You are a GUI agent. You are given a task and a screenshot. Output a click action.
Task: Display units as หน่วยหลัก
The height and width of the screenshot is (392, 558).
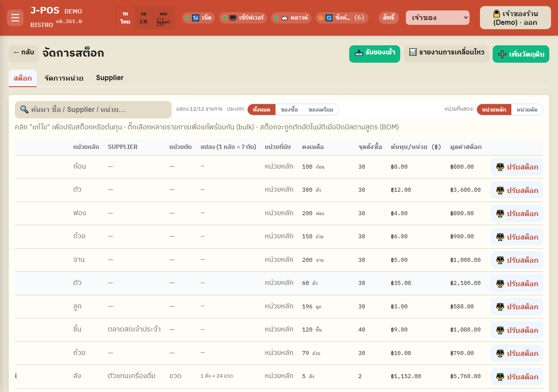click(494, 110)
